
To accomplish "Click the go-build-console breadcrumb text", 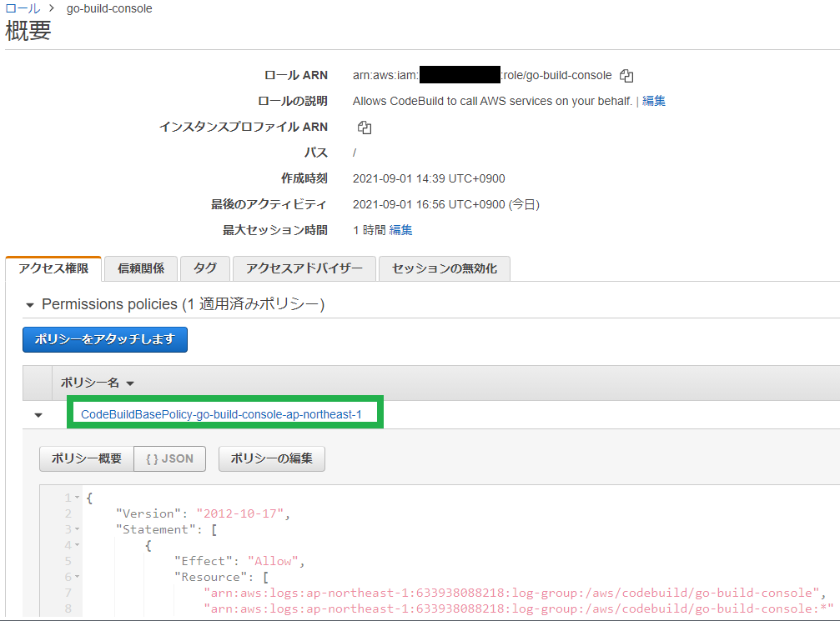I will pos(109,8).
